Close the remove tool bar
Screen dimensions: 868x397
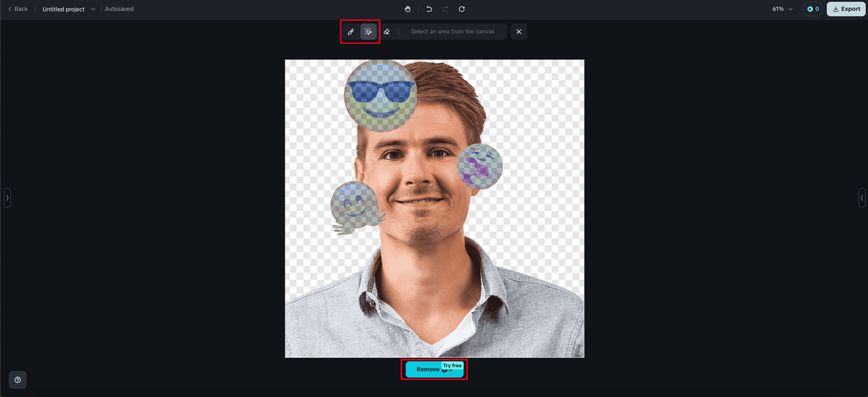pyautogui.click(x=519, y=32)
